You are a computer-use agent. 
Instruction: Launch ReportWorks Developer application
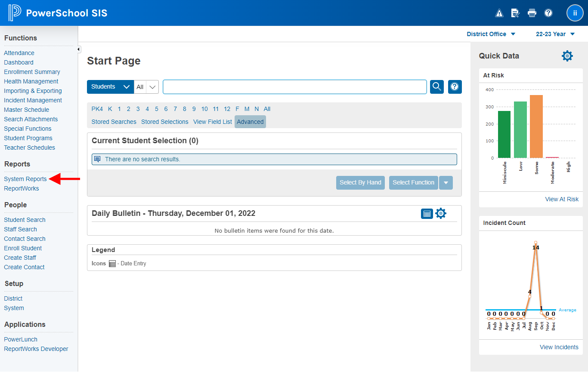36,349
